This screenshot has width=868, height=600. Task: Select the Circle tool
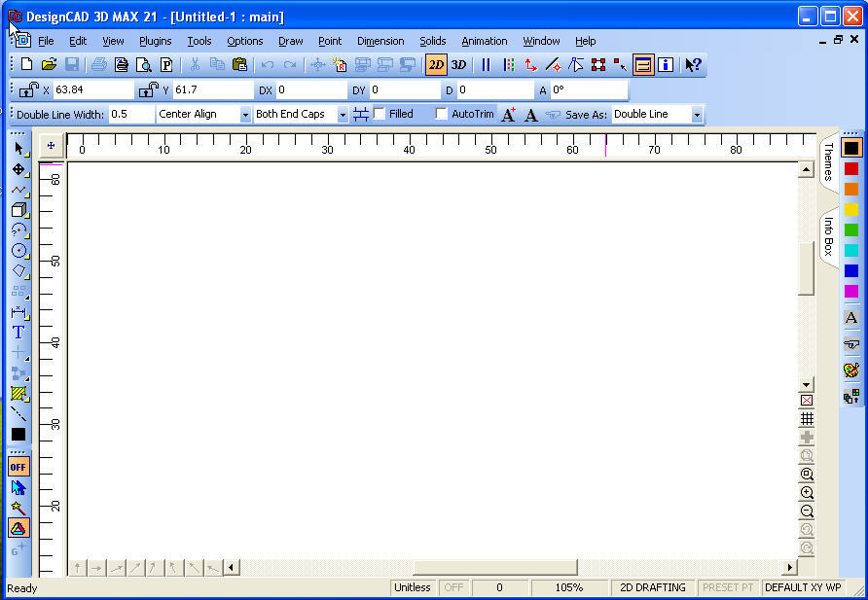pyautogui.click(x=19, y=251)
